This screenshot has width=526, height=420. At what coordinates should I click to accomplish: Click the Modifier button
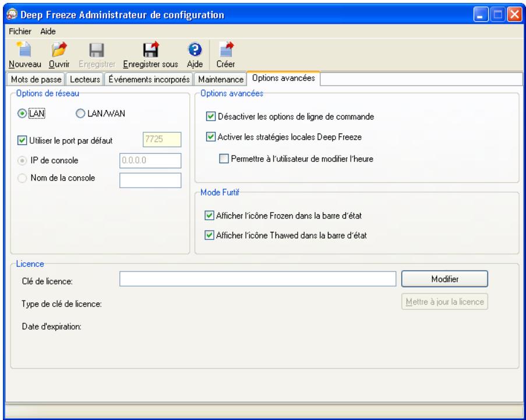coord(444,279)
